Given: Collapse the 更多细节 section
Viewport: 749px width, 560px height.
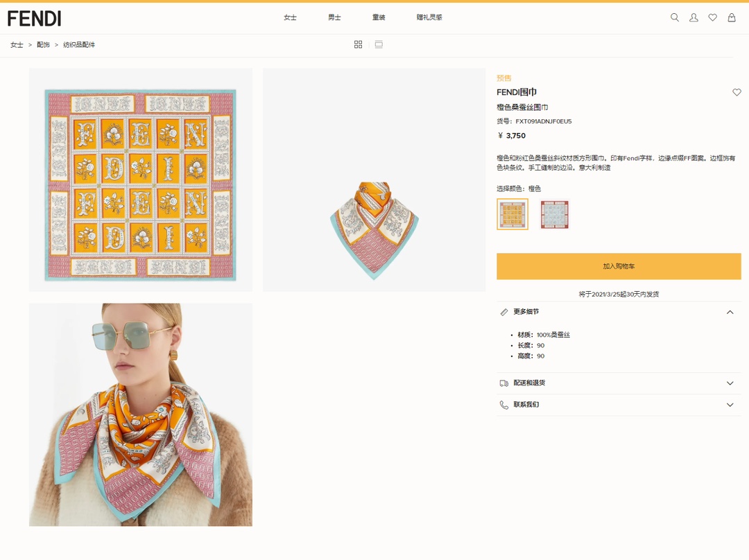Looking at the screenshot, I should [730, 312].
